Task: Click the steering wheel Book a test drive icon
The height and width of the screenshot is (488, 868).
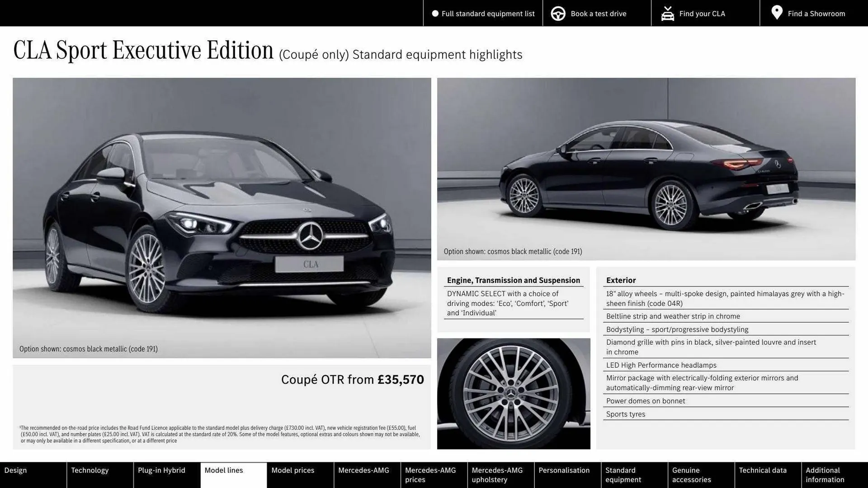Action: pyautogui.click(x=558, y=13)
